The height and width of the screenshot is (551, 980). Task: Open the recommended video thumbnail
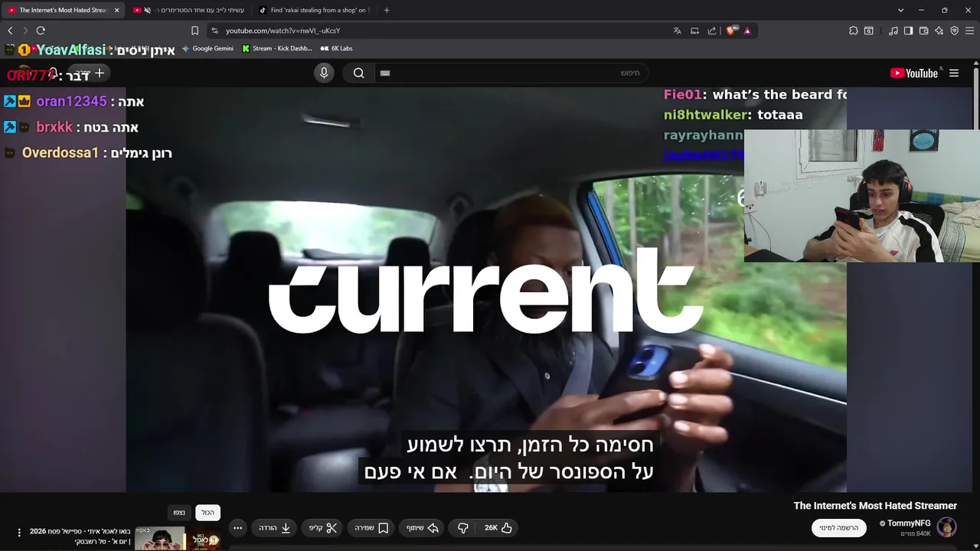click(x=178, y=538)
